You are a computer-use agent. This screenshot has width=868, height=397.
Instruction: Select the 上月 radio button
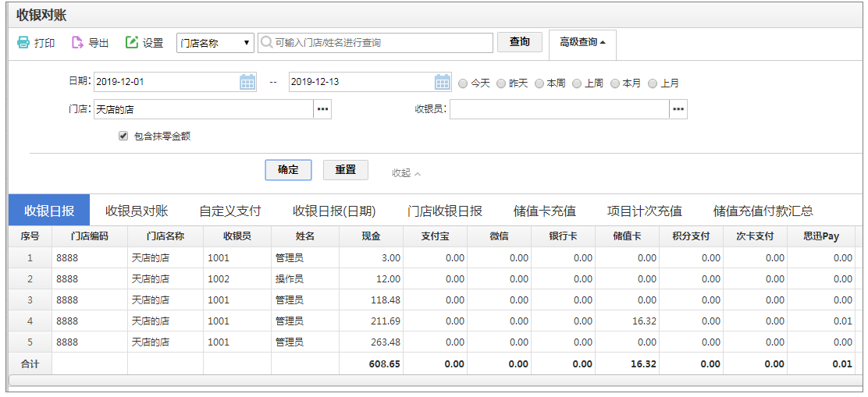pos(652,83)
